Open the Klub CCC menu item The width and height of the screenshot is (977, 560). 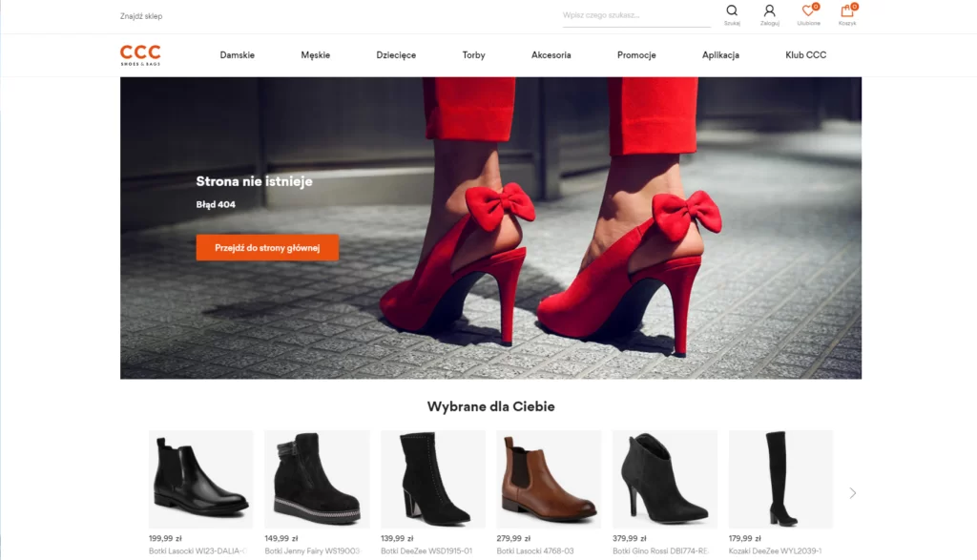(x=805, y=54)
